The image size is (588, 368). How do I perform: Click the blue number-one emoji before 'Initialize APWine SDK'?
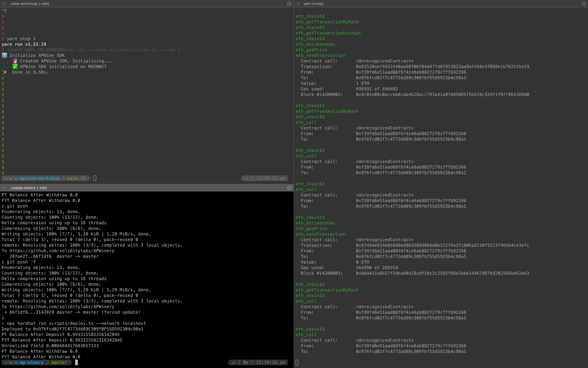4,55
